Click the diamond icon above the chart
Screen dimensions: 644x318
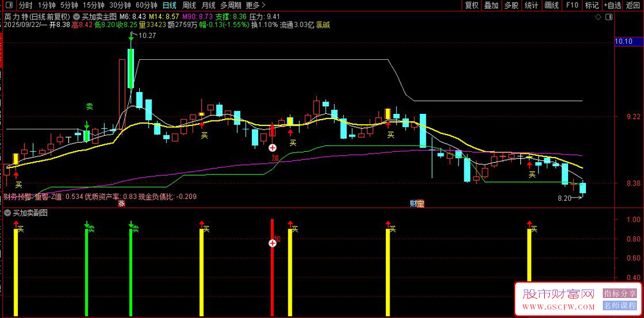(598, 17)
